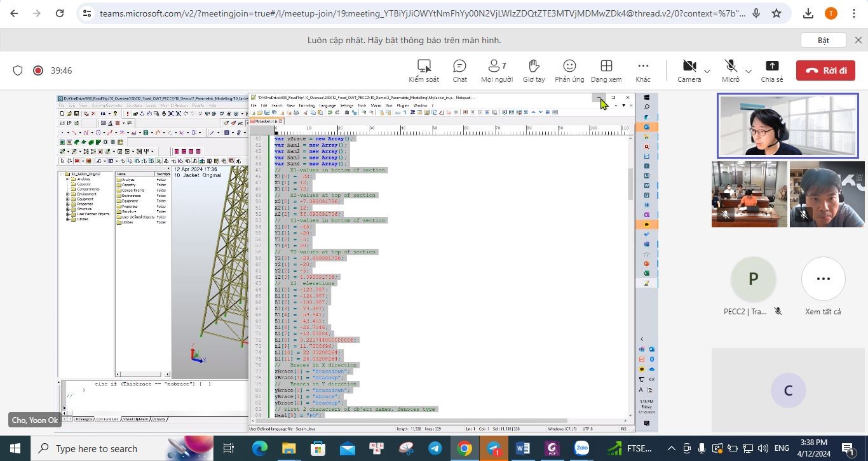868x461 pixels.
Task: Change view with Dạng xem
Action: [606, 70]
